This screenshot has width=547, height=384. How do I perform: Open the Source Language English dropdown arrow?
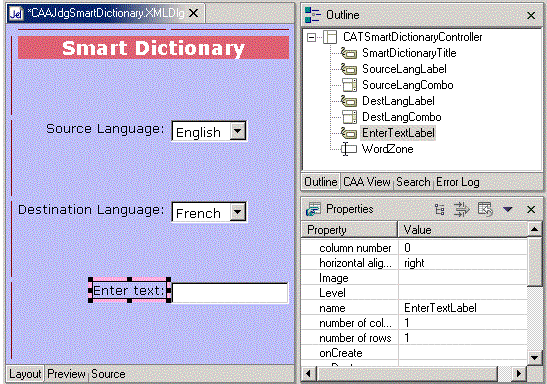(x=238, y=131)
